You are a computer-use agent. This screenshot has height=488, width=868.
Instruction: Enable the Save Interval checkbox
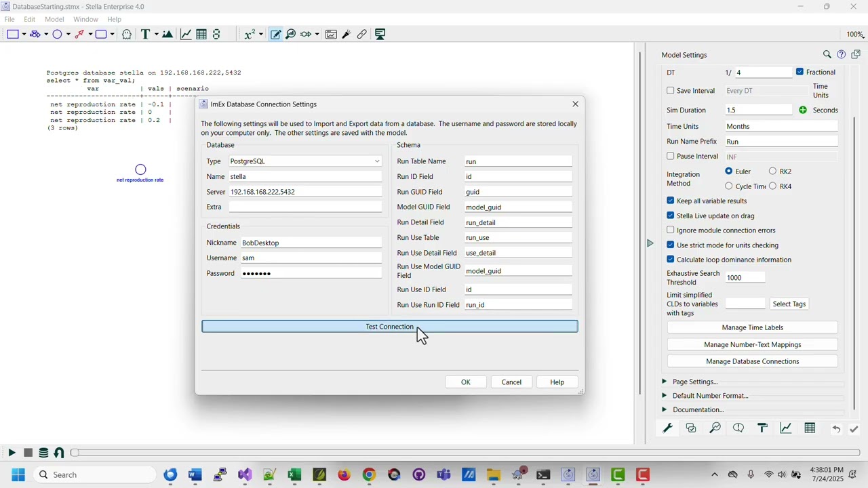(671, 90)
